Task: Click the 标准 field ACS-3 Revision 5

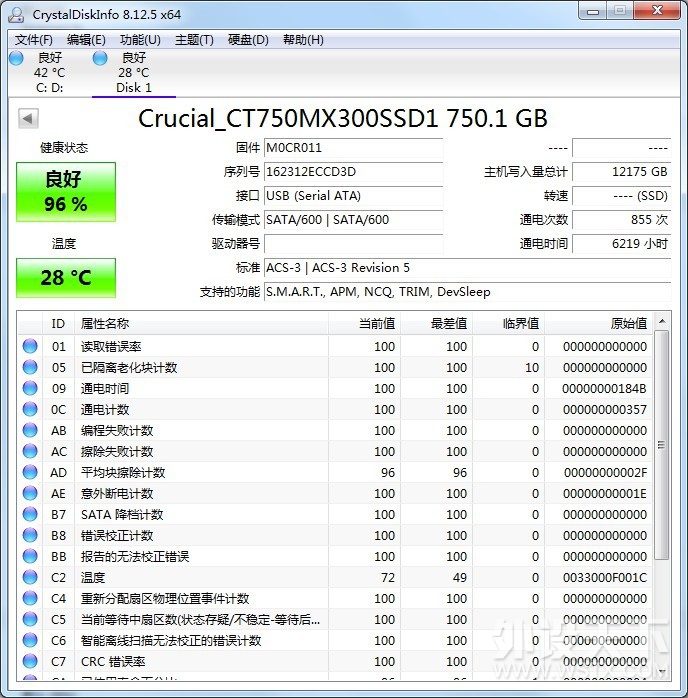Action: click(467, 268)
